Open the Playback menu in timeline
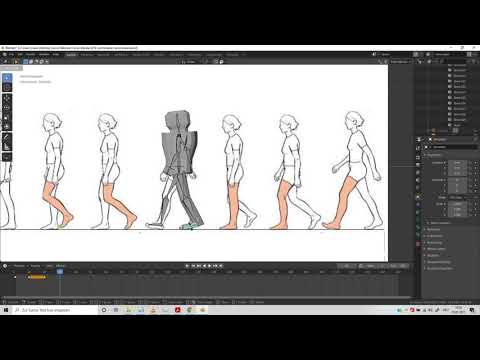The width and height of the screenshot is (480, 360). (x=19, y=266)
